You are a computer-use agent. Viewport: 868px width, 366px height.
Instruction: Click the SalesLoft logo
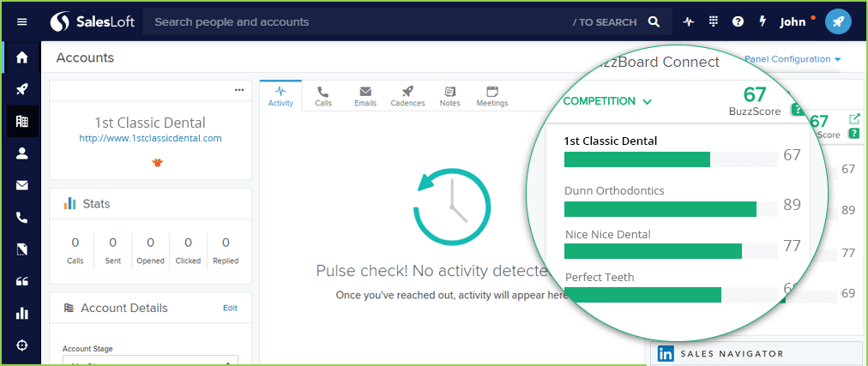(93, 22)
